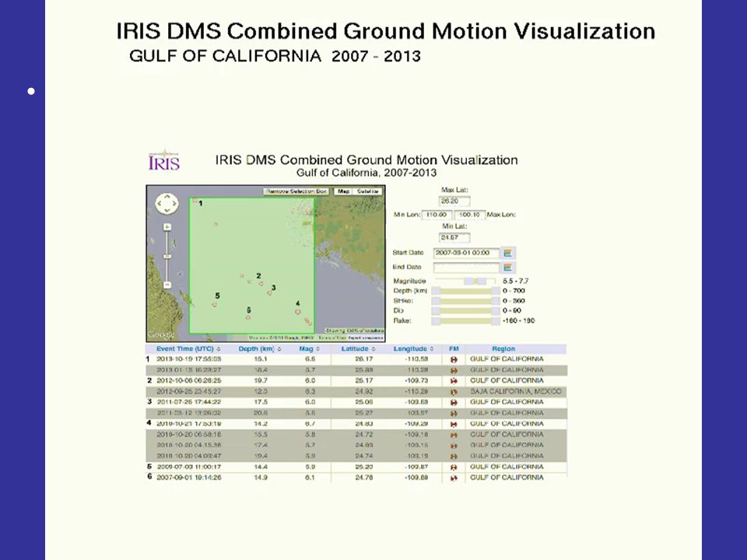747x560 pixels.
Task: Select the 2007-09-01 19:14:26 event row
Action: coord(356,478)
